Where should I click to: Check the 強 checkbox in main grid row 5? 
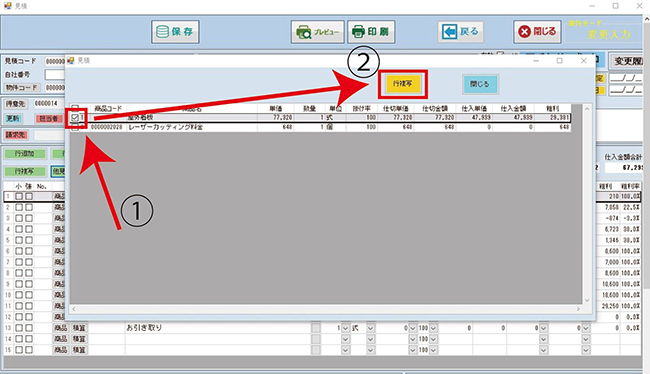pyautogui.click(x=29, y=240)
